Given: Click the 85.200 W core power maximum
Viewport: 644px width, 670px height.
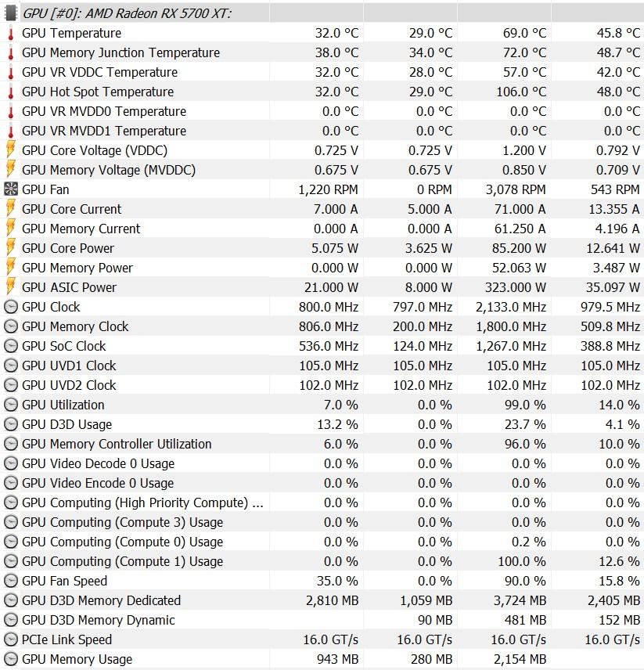Looking at the screenshot, I should tap(519, 248).
